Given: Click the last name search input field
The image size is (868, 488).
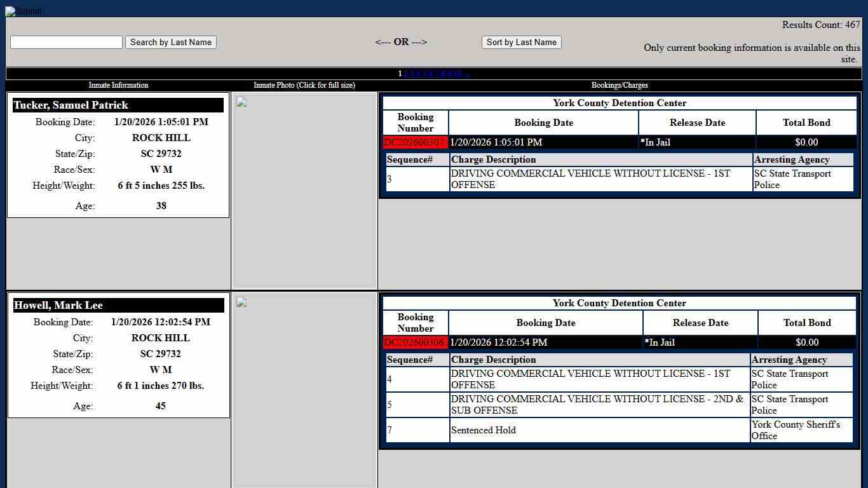Looking at the screenshot, I should (x=66, y=42).
